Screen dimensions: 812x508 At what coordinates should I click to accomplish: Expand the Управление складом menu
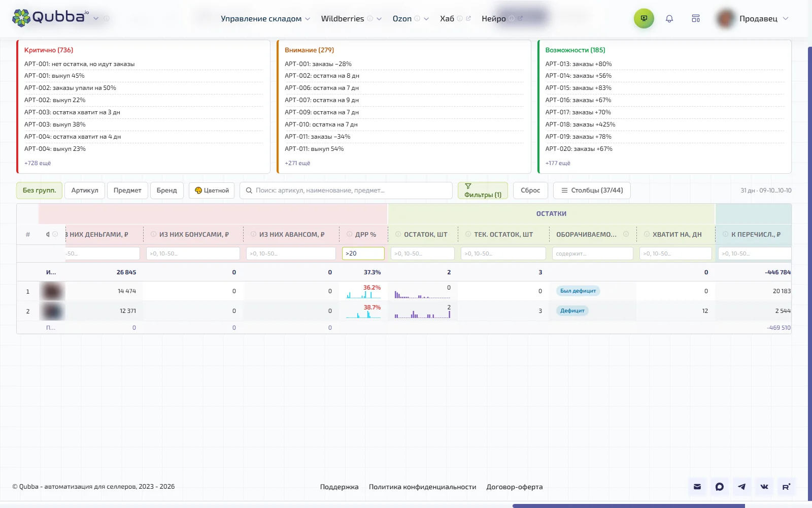coord(265,19)
